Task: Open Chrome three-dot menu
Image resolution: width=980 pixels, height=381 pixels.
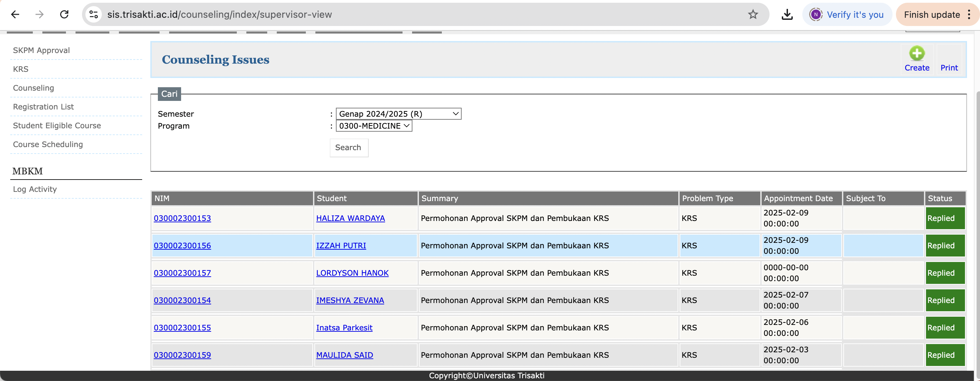Action: 969,14
